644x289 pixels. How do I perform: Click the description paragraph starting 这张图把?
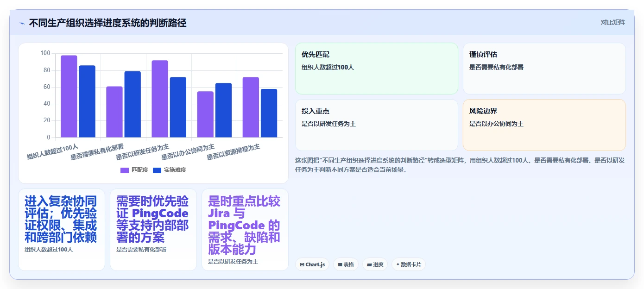click(460, 165)
